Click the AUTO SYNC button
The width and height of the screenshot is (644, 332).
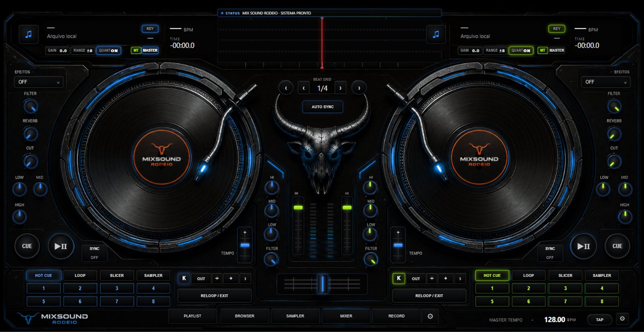(323, 107)
